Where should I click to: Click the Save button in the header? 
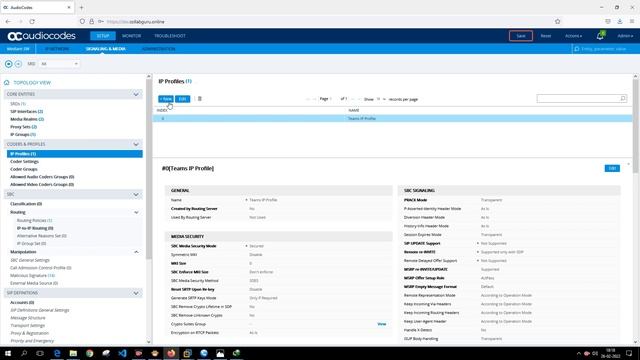pos(521,36)
